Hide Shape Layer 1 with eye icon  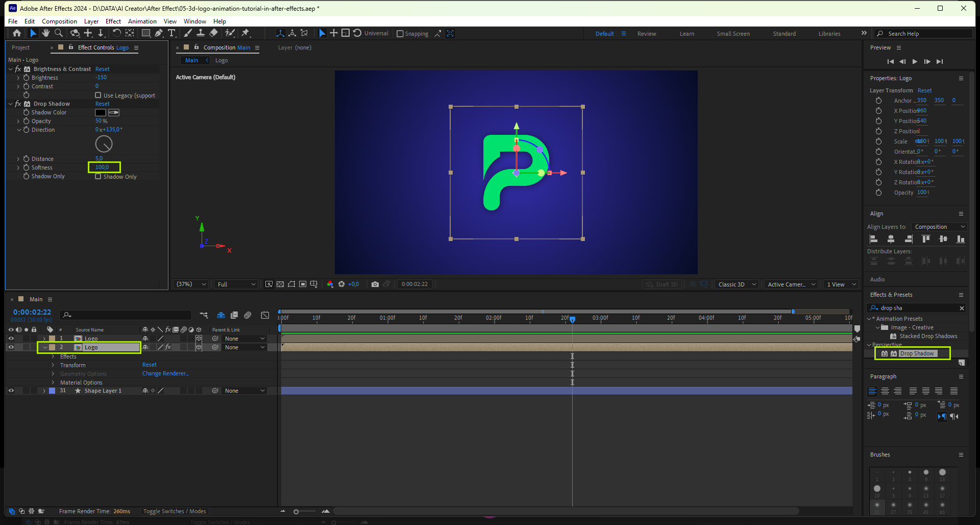pyautogui.click(x=11, y=391)
